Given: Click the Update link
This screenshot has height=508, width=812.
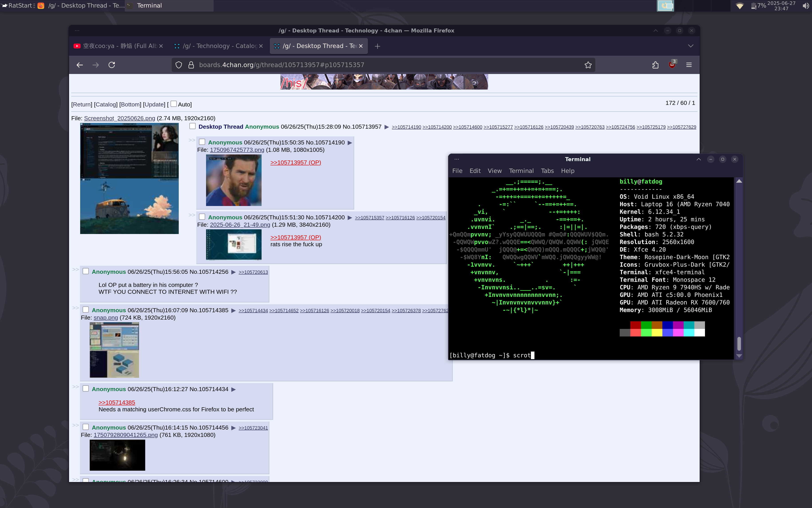Looking at the screenshot, I should [x=154, y=104].
